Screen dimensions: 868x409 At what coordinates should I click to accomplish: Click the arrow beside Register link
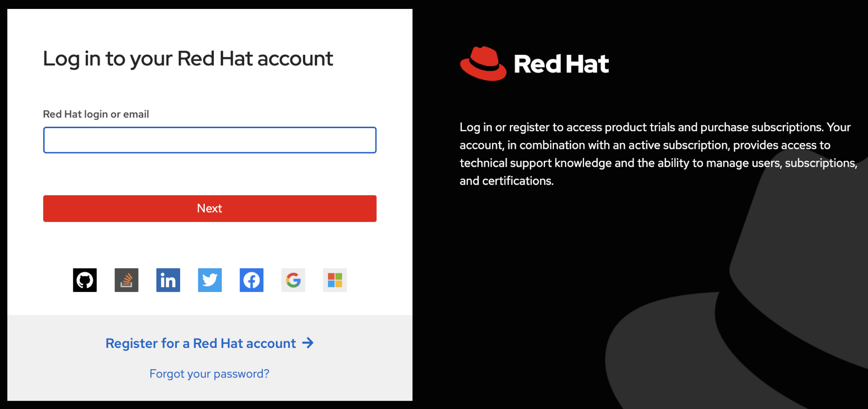click(308, 343)
